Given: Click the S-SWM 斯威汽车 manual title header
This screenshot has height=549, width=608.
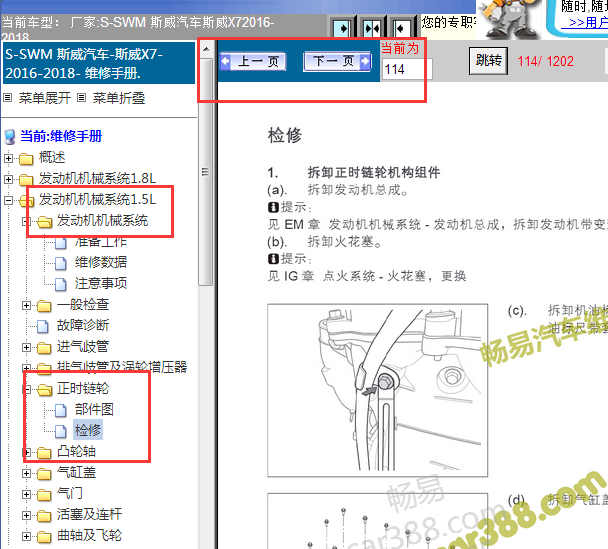Looking at the screenshot, I should click(99, 63).
